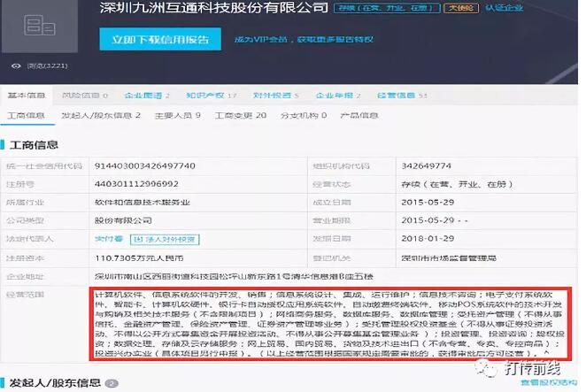Switch to the 风险信息 0 tab
The height and width of the screenshot is (392, 586).
[85, 96]
